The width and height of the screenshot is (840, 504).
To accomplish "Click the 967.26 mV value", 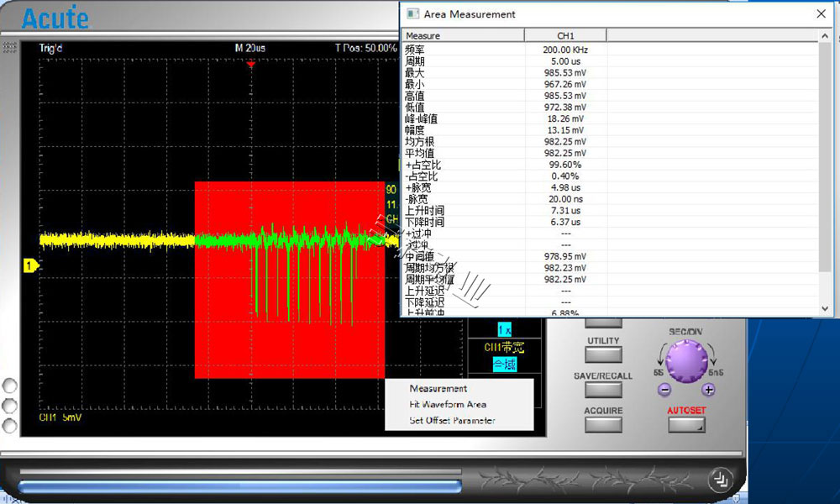I will point(565,84).
